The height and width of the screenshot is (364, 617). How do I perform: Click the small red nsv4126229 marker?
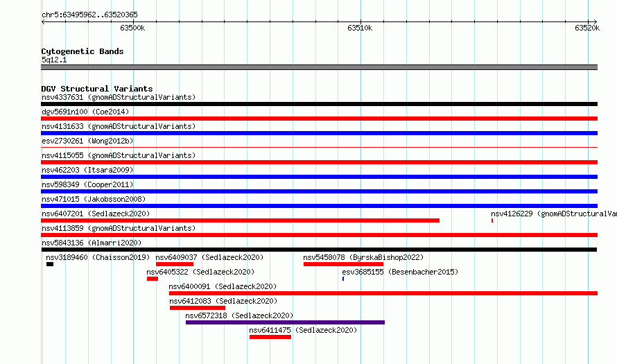tap(492, 220)
